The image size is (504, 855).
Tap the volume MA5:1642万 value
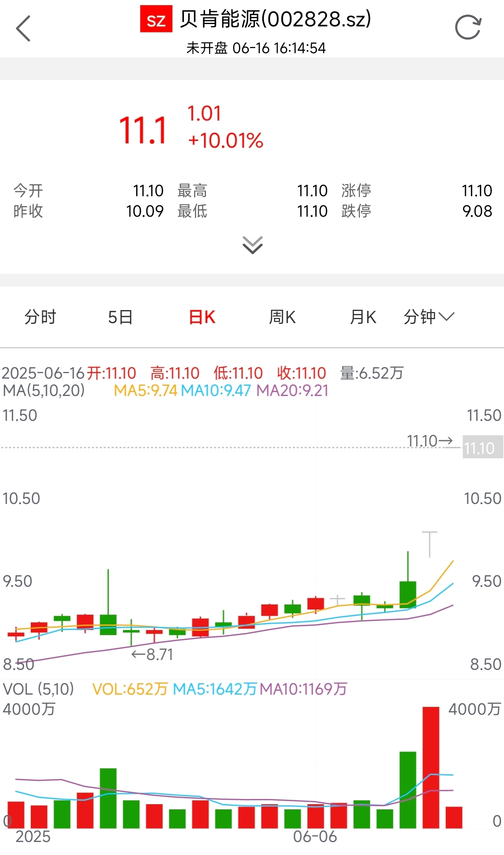(x=215, y=689)
